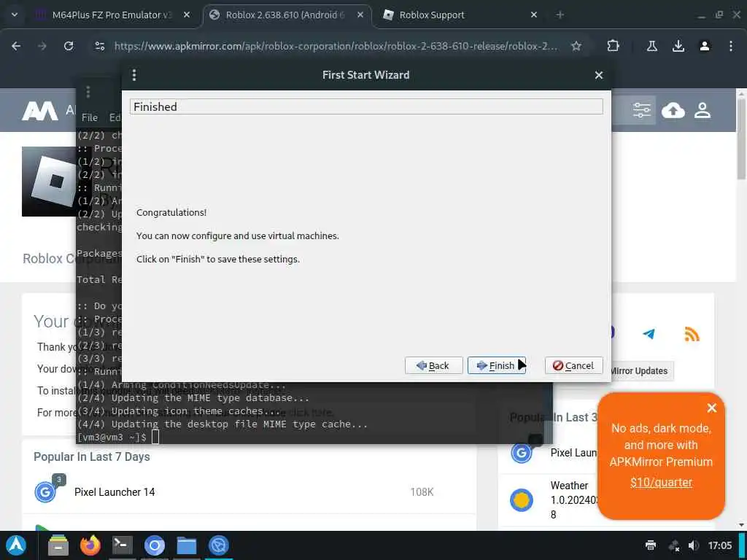This screenshot has width=747, height=560.
Task: Open the Chrome three-dot menu
Action: (x=731, y=46)
